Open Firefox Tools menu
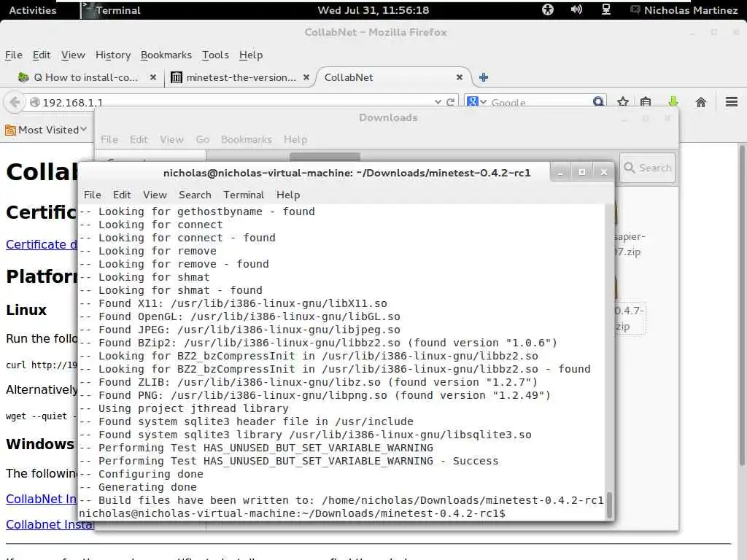This screenshot has width=747, height=560. [215, 55]
